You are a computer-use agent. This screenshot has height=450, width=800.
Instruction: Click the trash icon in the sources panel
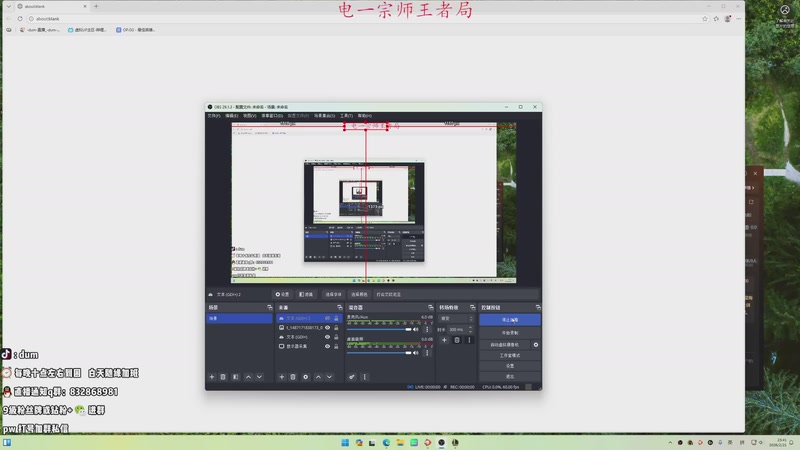292,377
